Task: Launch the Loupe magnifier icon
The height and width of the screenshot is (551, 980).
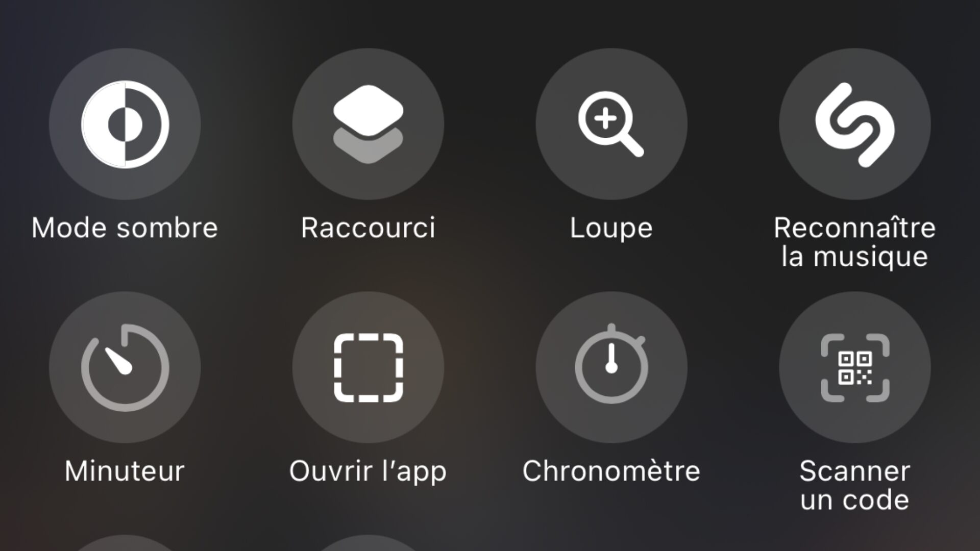Action: [x=611, y=124]
